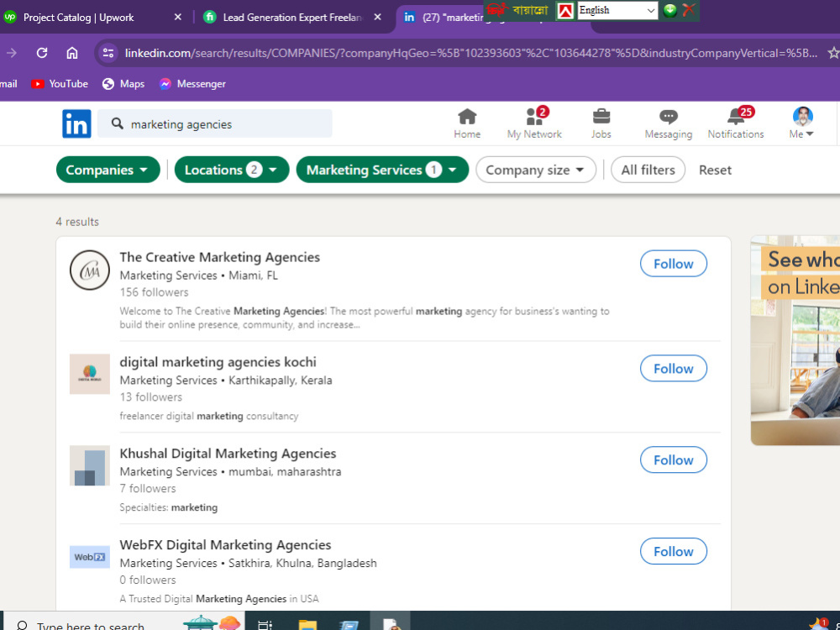This screenshot has height=630, width=840.
Task: Open File Explorer from the taskbar
Action: point(307,625)
